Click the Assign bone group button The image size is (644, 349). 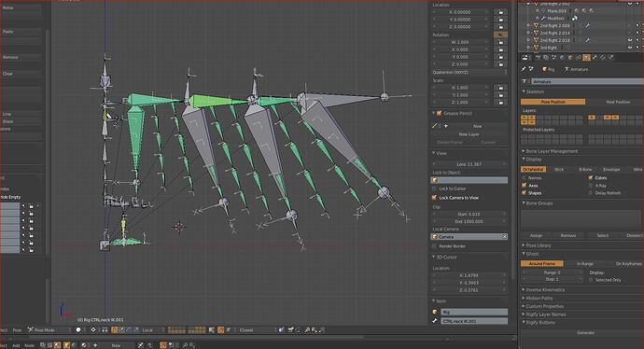[x=536, y=235]
